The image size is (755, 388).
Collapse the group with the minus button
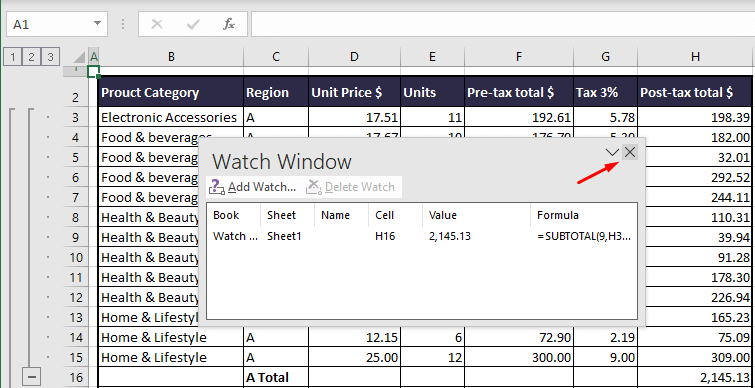pyautogui.click(x=31, y=377)
